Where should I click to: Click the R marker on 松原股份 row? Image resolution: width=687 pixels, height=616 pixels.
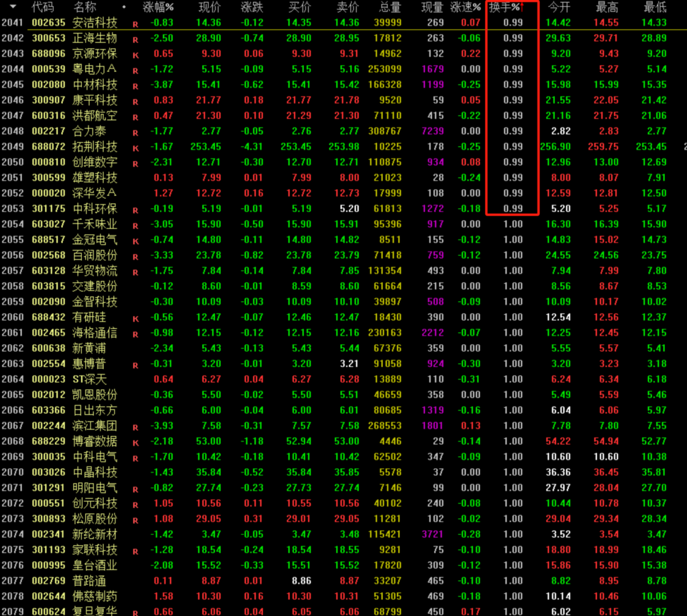(x=136, y=521)
